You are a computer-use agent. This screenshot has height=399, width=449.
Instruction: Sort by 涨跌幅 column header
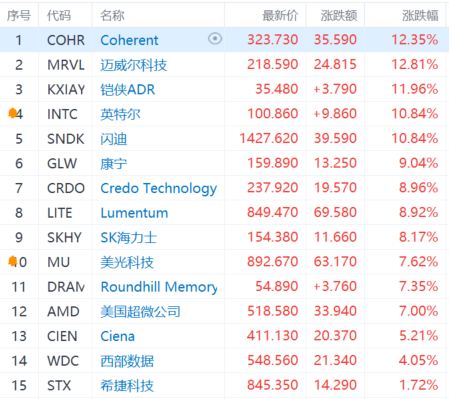(x=420, y=15)
